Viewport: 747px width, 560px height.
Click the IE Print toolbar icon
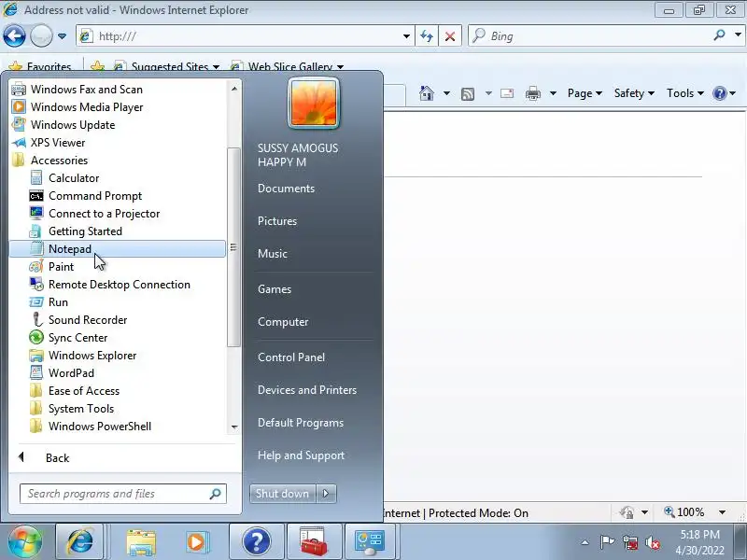[532, 93]
